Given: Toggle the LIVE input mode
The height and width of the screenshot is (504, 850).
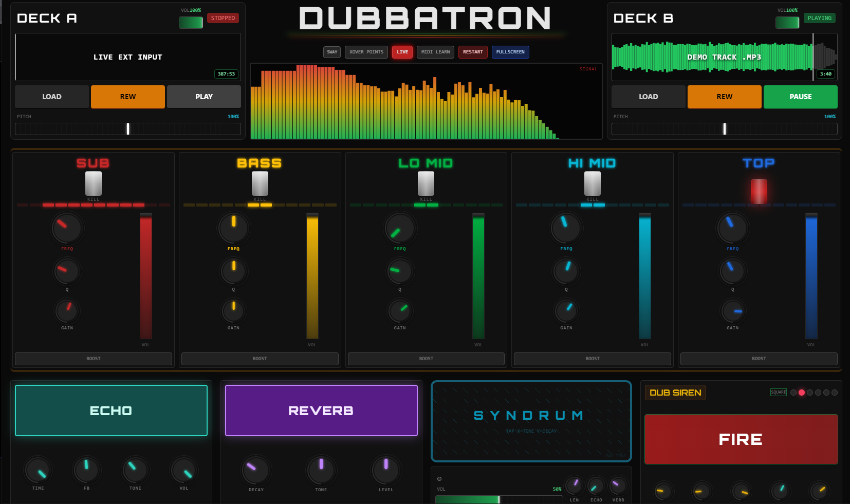Looking at the screenshot, I should click(402, 52).
